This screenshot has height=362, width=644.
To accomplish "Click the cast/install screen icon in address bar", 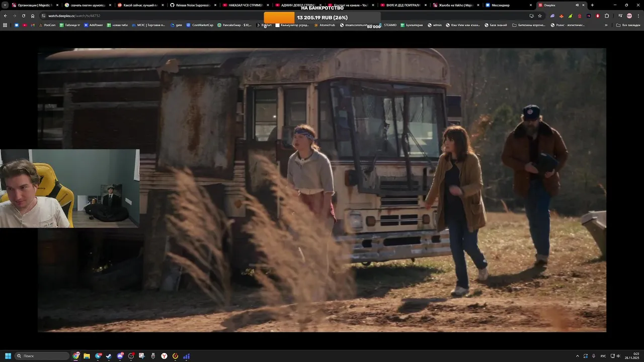I will pos(531,16).
